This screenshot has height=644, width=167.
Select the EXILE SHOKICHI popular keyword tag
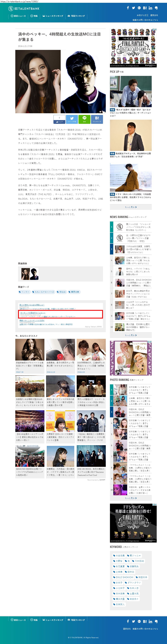(x=123, y=577)
